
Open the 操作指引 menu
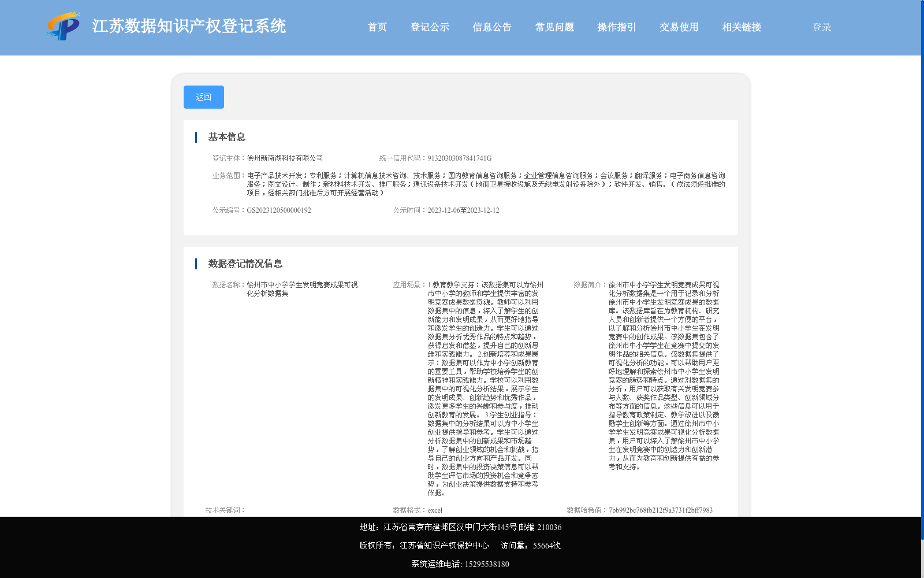(x=617, y=27)
